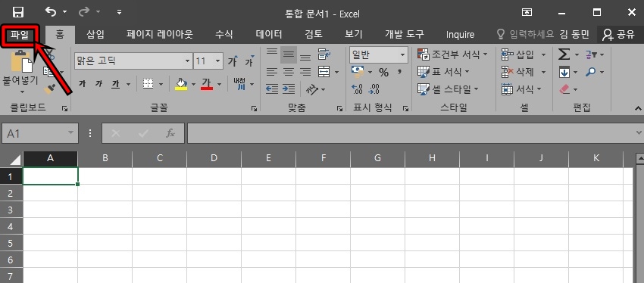Screen dimensions: 644x283
Task: Toggle wrap text icon
Action: tap(324, 54)
